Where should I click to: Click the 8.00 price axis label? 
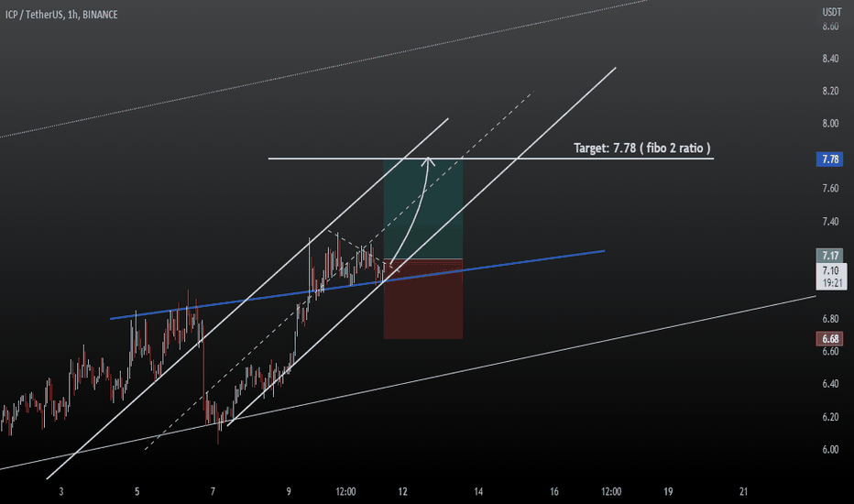tap(830, 124)
